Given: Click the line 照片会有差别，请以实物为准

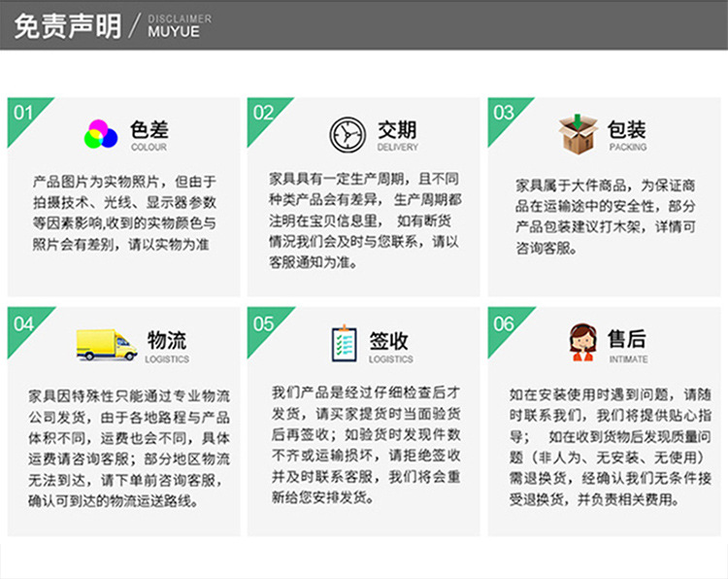Looking at the screenshot, I should [120, 244].
